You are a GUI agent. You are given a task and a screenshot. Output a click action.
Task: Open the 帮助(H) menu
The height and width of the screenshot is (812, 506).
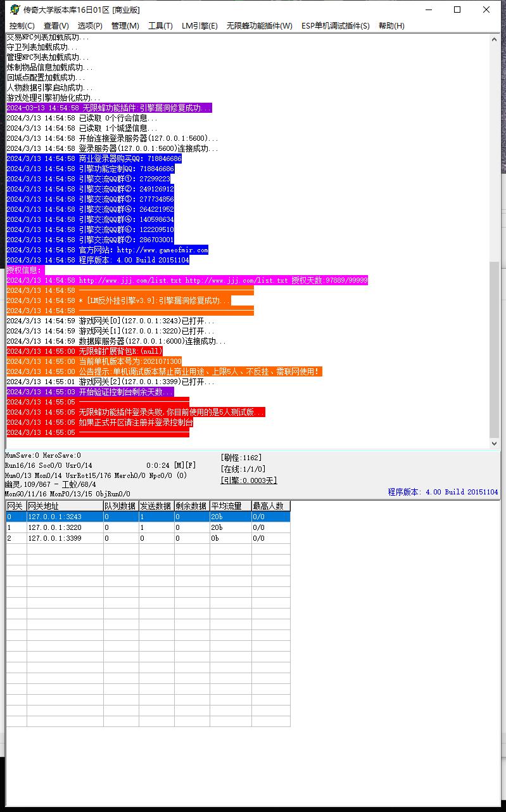tap(391, 26)
